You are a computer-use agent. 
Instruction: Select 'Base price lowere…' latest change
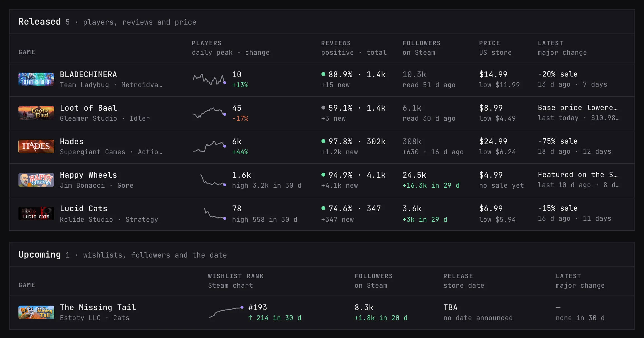point(578,108)
